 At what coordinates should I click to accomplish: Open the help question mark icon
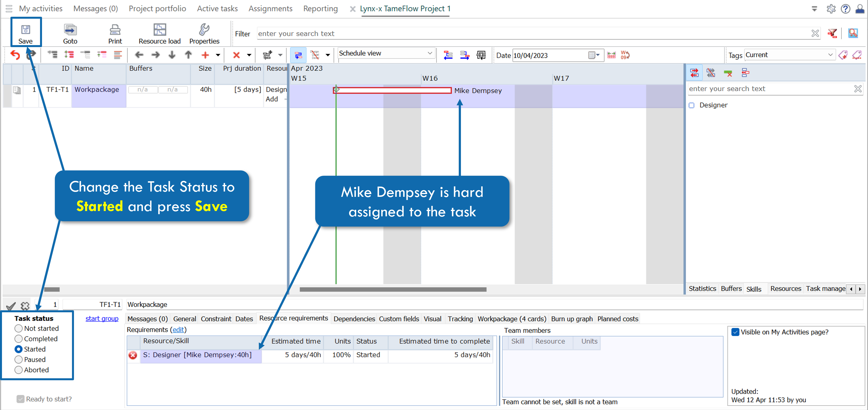coord(846,8)
